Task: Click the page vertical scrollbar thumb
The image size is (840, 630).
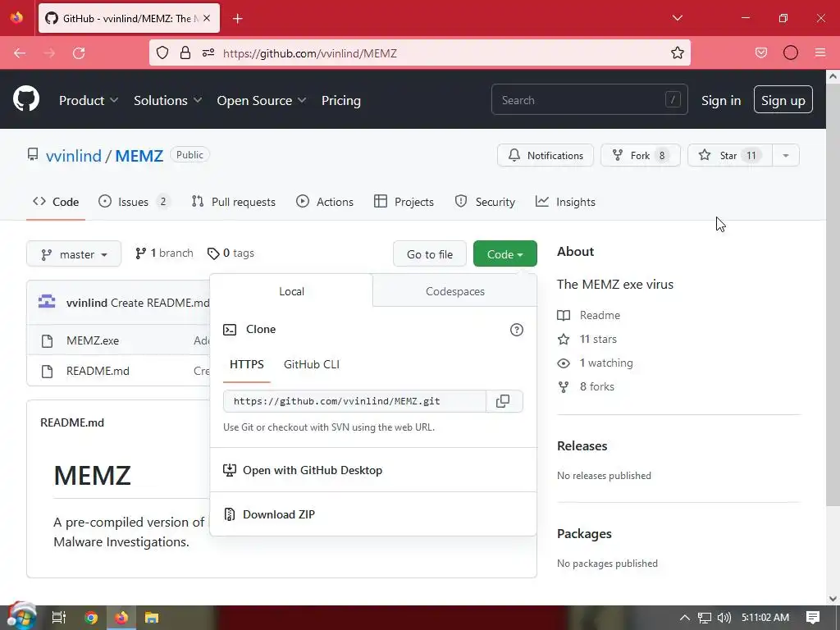Action: click(x=833, y=294)
